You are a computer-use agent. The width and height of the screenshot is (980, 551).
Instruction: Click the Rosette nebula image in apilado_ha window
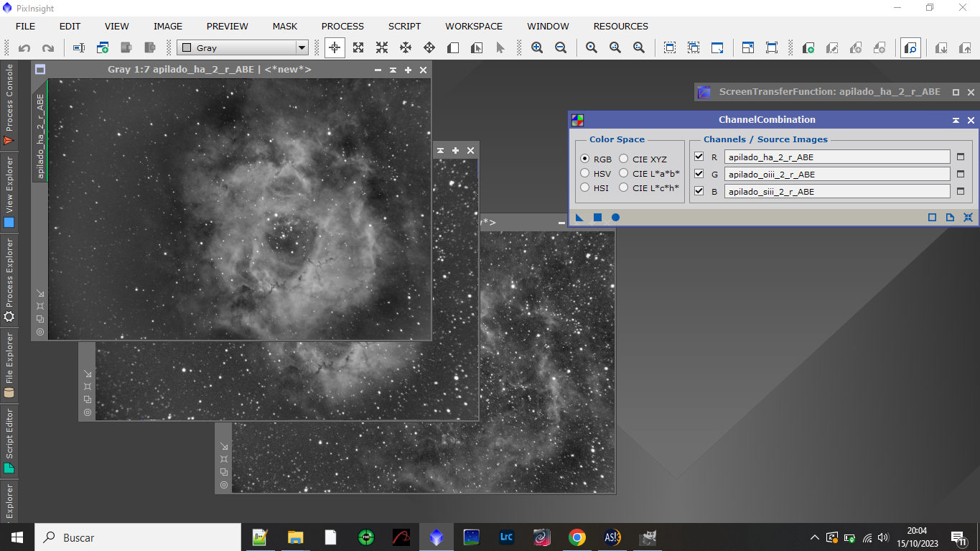coord(239,208)
